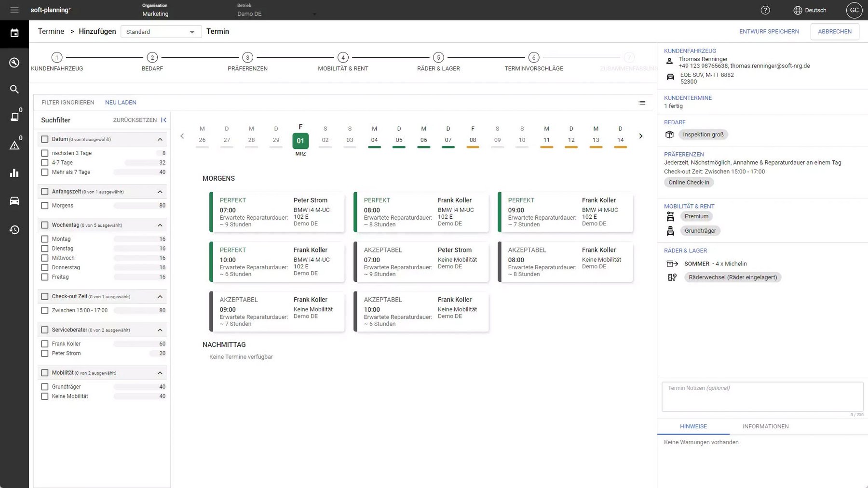Viewport: 868px width, 488px height.
Task: Click Zurücksetzen in Suchfilter
Action: (x=135, y=120)
